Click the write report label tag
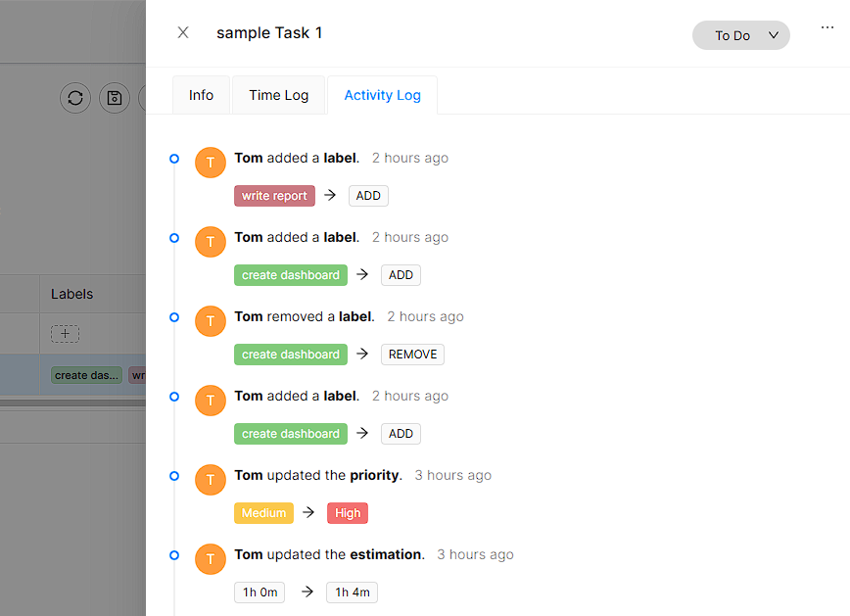Image resolution: width=850 pixels, height=616 pixels. click(x=274, y=196)
